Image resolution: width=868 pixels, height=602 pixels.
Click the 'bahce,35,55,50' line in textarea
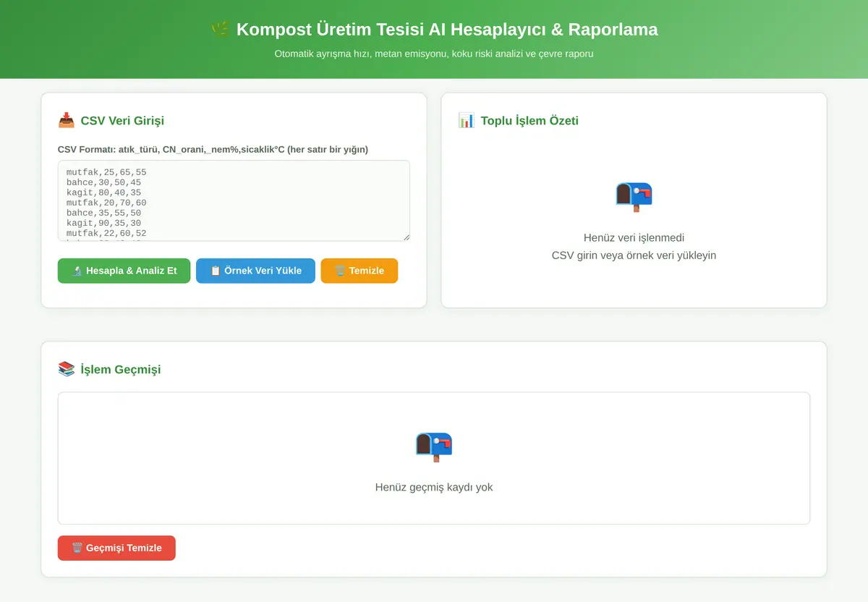pyautogui.click(x=103, y=213)
